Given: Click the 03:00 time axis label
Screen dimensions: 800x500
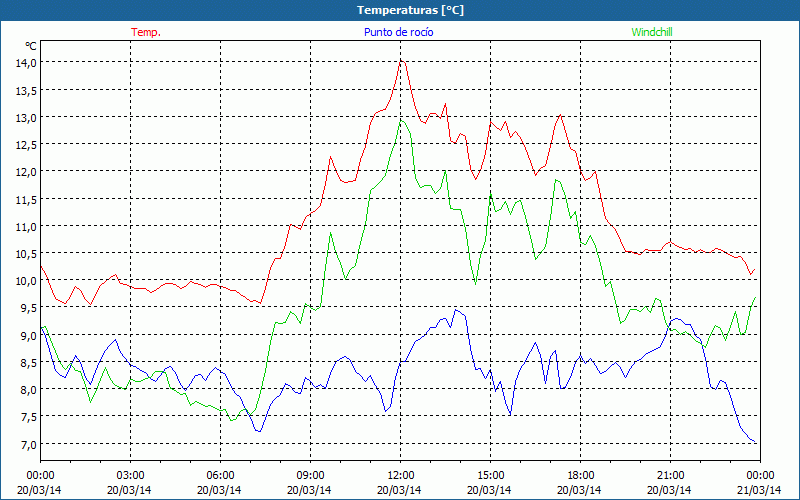Looking at the screenshot, I should [x=131, y=476].
